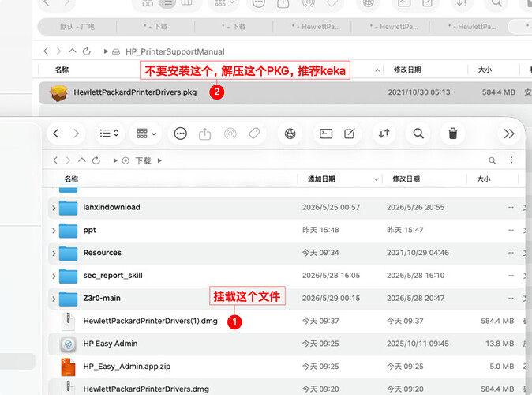Viewport: 532px width, 395px height.
Task: Click the sort arrows icon in front toolbar
Action: 384,134
